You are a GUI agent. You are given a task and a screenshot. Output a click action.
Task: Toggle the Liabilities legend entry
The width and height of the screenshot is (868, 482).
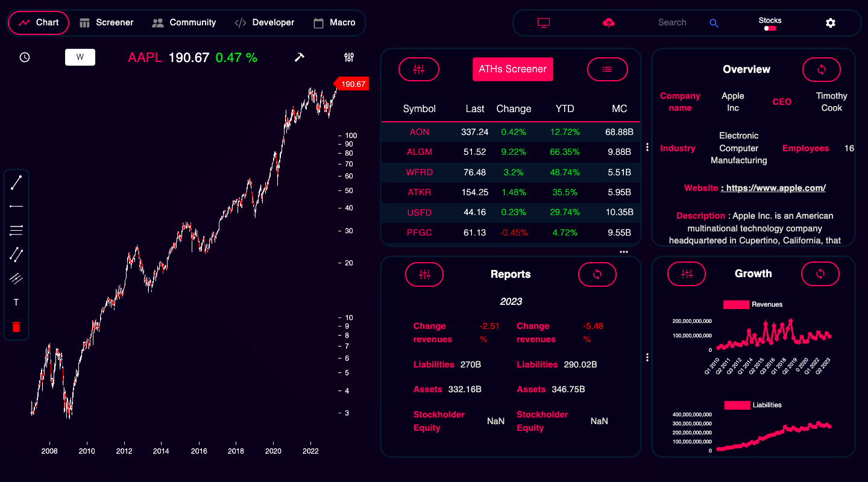coord(753,405)
